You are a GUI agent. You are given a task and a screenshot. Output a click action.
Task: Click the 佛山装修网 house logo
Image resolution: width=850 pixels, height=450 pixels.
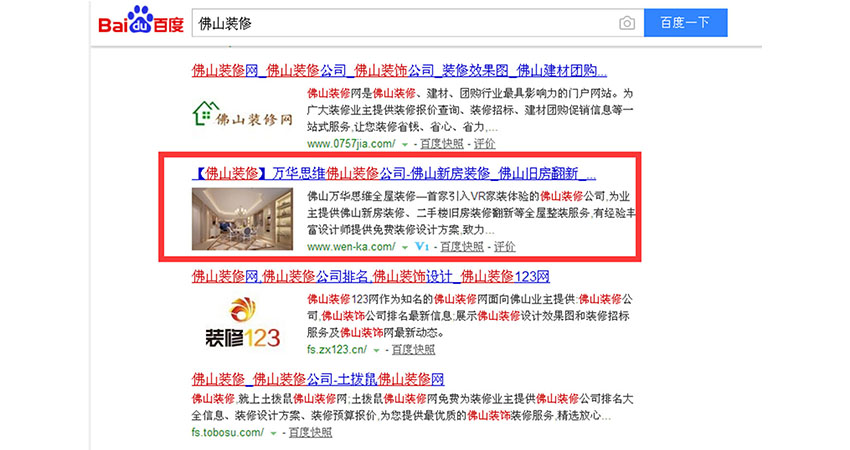[x=242, y=115]
